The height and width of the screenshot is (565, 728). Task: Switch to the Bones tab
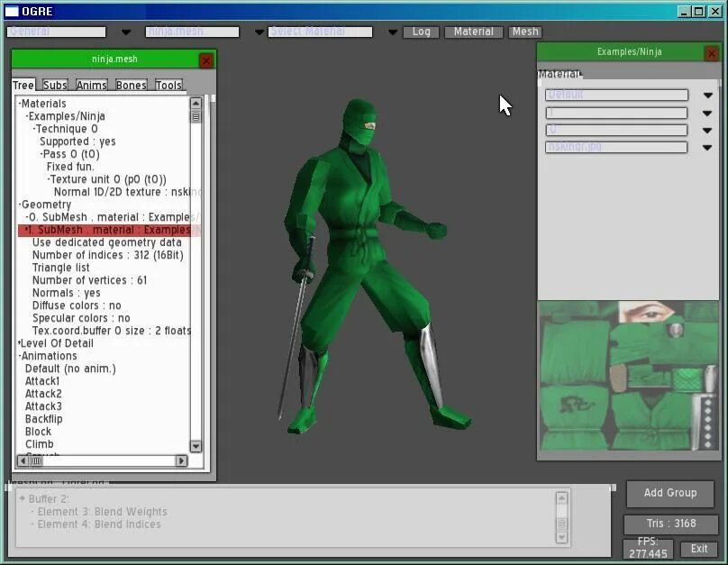(131, 86)
